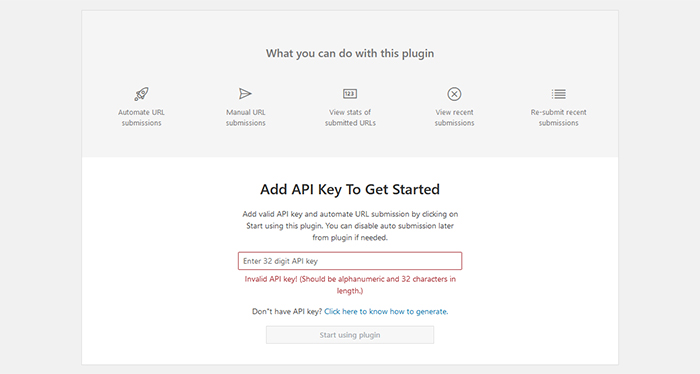
Task: Click the 'Add API Key To Get Started' title
Action: pyautogui.click(x=350, y=189)
